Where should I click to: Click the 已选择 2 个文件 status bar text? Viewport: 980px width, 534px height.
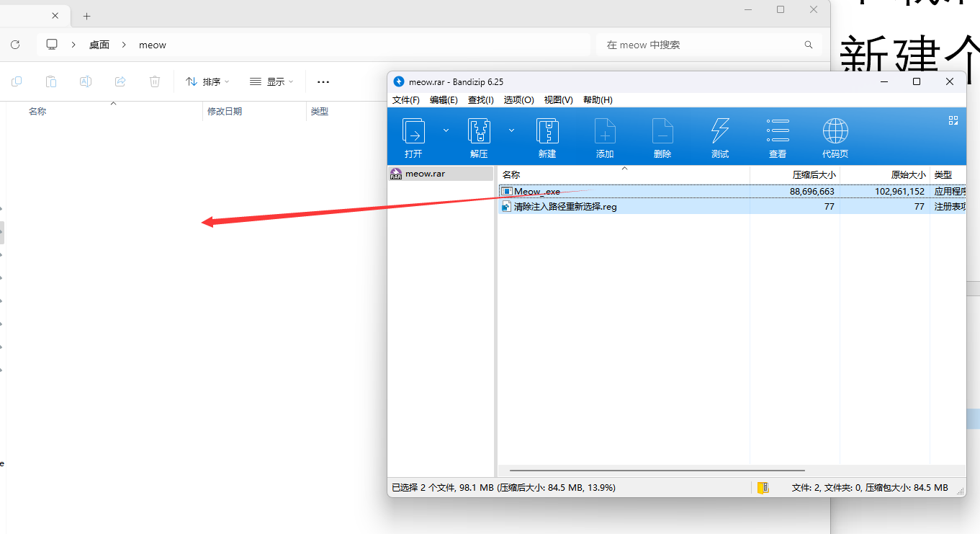(x=503, y=488)
